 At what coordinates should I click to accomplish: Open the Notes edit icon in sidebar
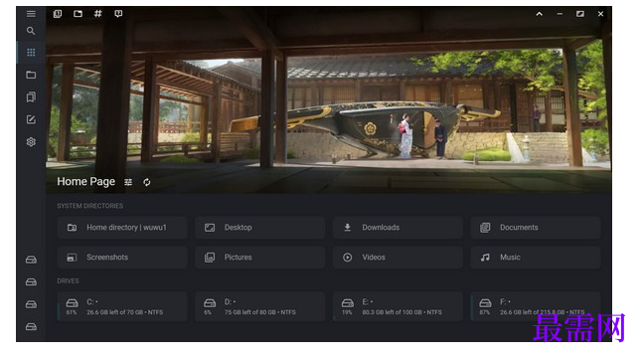coord(31,119)
